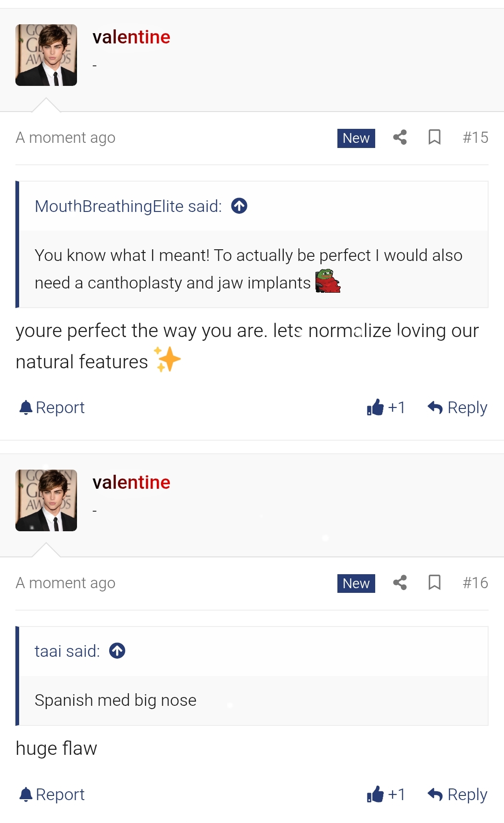Click the New badge on post #16
The width and height of the screenshot is (504, 823).
click(x=356, y=583)
